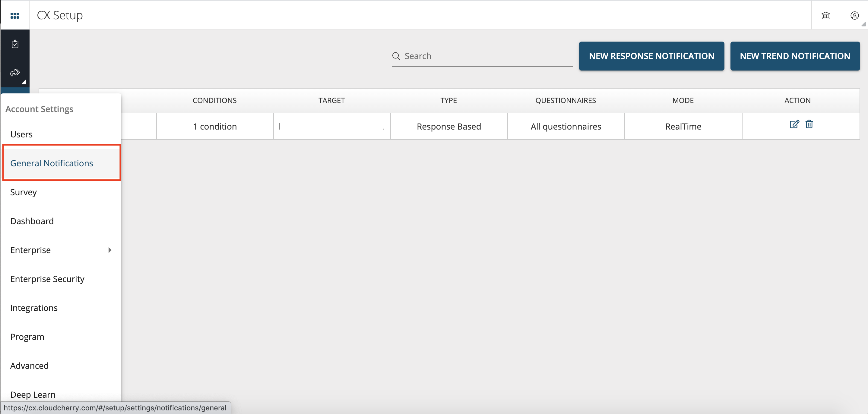The width and height of the screenshot is (868, 414).
Task: Click the Type column header
Action: click(448, 100)
